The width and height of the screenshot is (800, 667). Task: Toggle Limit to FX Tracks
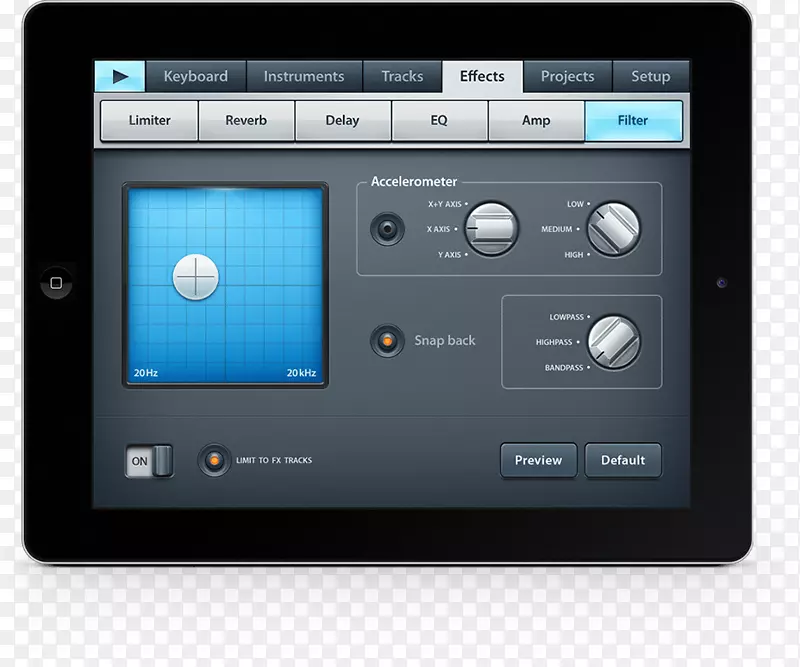coord(213,460)
